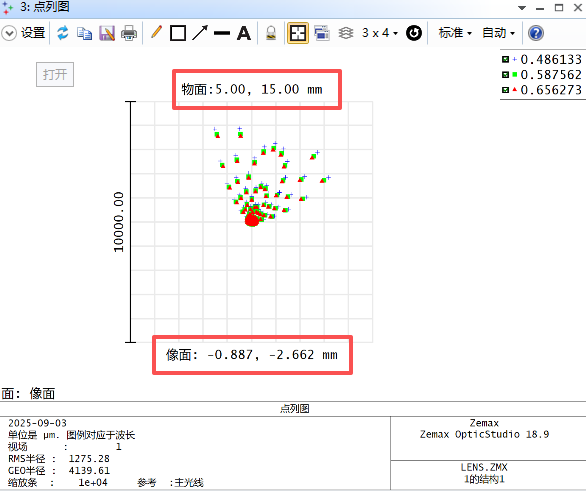Click the window clone icon
Image resolution: width=586 pixels, height=491 pixels.
(x=322, y=33)
